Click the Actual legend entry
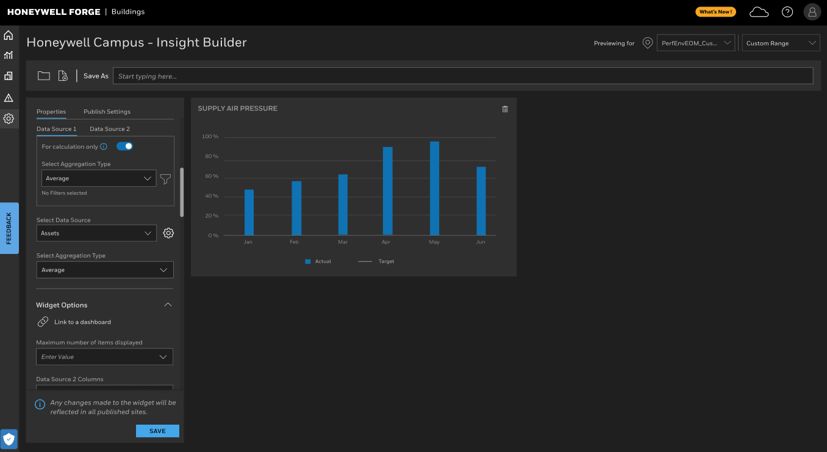The image size is (827, 452). (x=318, y=261)
